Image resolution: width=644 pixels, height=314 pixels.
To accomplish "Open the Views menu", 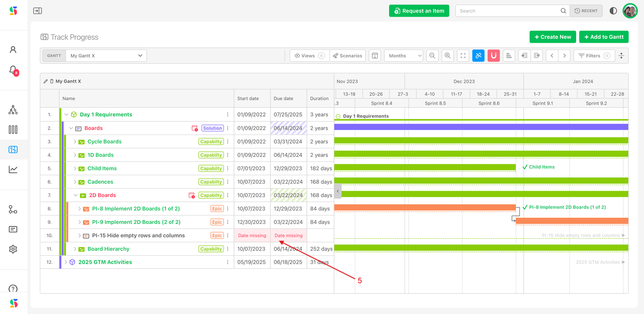I will [309, 56].
